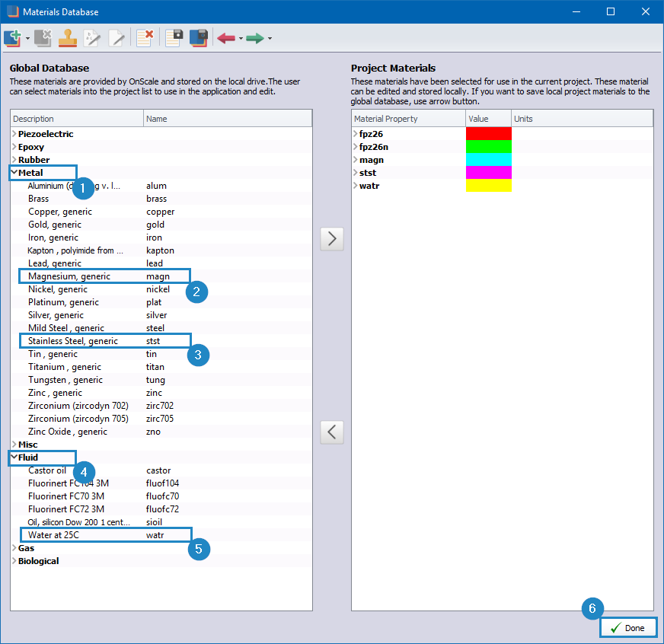Click the orange stamp icon
The height and width of the screenshot is (644, 664).
click(x=68, y=38)
